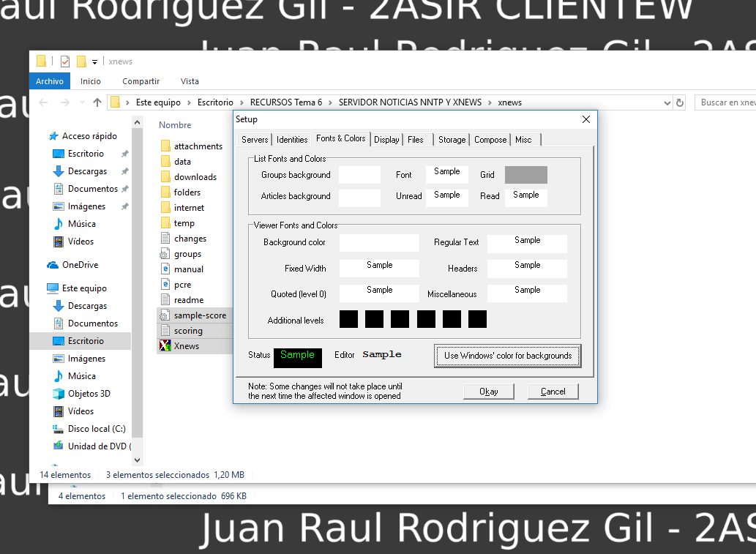The height and width of the screenshot is (554, 756).
Task: Open Descargas under Acceso rápido
Action: (x=87, y=171)
